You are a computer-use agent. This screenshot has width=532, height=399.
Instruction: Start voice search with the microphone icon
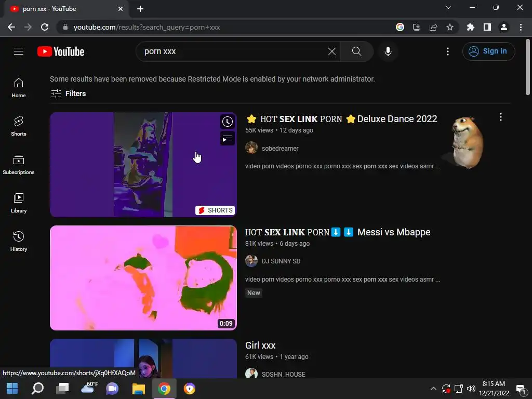(x=388, y=51)
